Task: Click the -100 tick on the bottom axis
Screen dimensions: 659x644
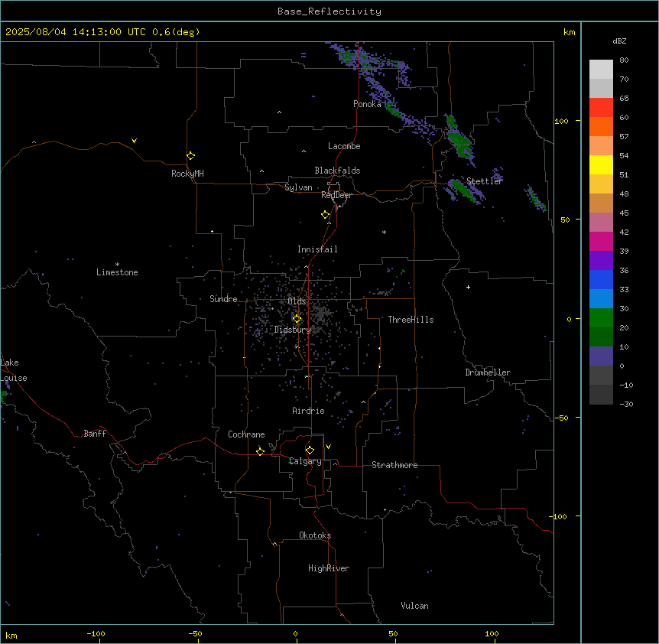Action: 96,633
